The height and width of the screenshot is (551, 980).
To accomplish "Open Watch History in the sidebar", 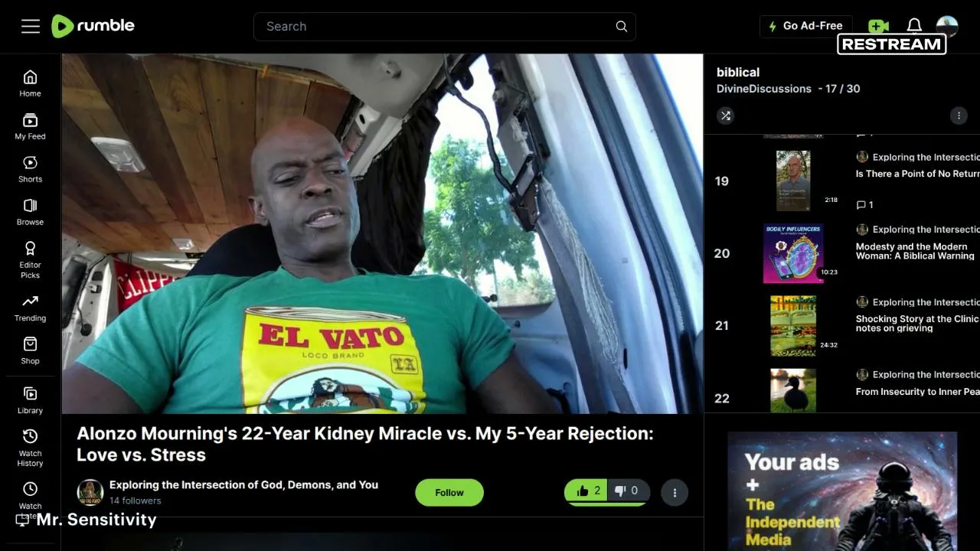I will pyautogui.click(x=31, y=447).
